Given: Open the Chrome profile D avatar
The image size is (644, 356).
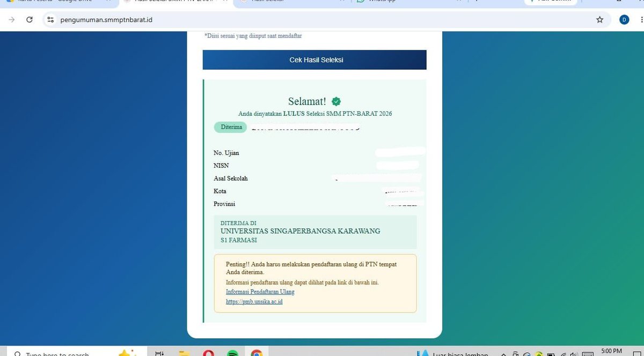Looking at the screenshot, I should (624, 19).
